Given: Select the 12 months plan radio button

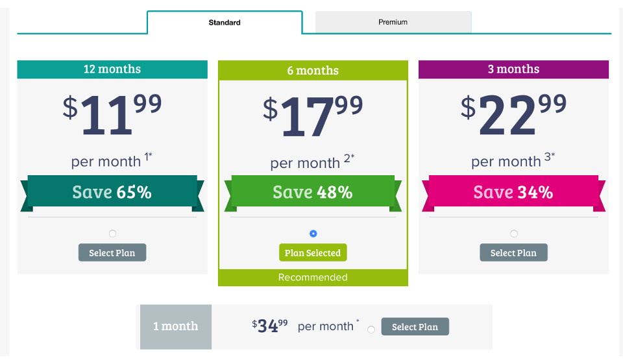Looking at the screenshot, I should [x=112, y=234].
